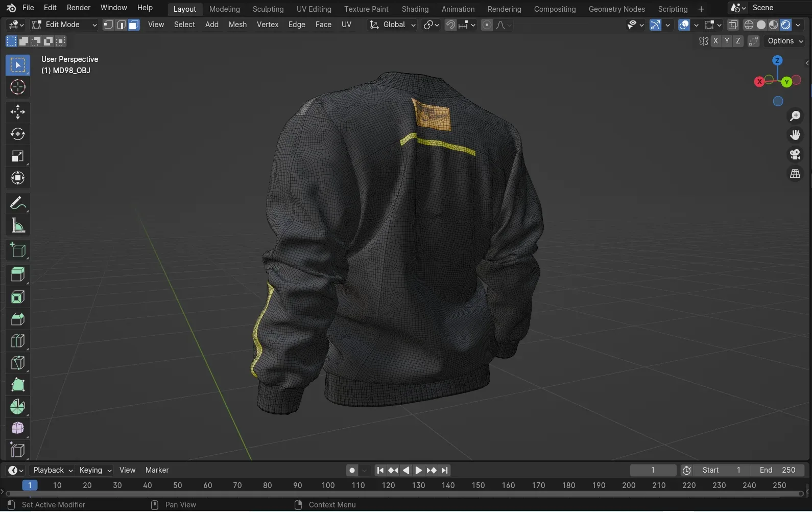
Task: Select the Smooth tool
Action: [18, 428]
